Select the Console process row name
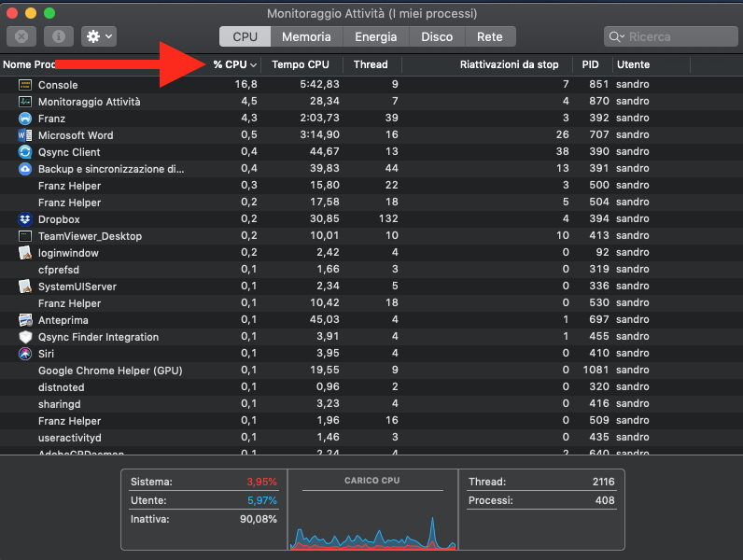The width and height of the screenshot is (743, 560). tap(58, 85)
